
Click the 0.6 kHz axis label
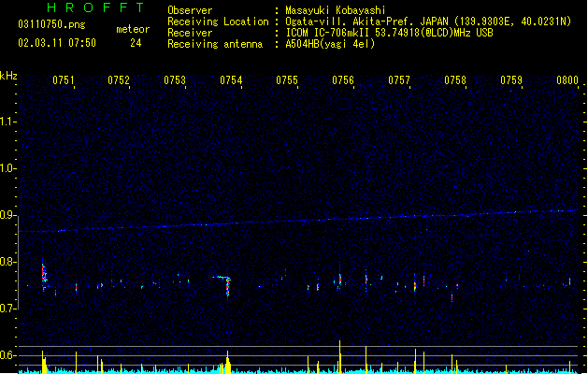coord(7,355)
